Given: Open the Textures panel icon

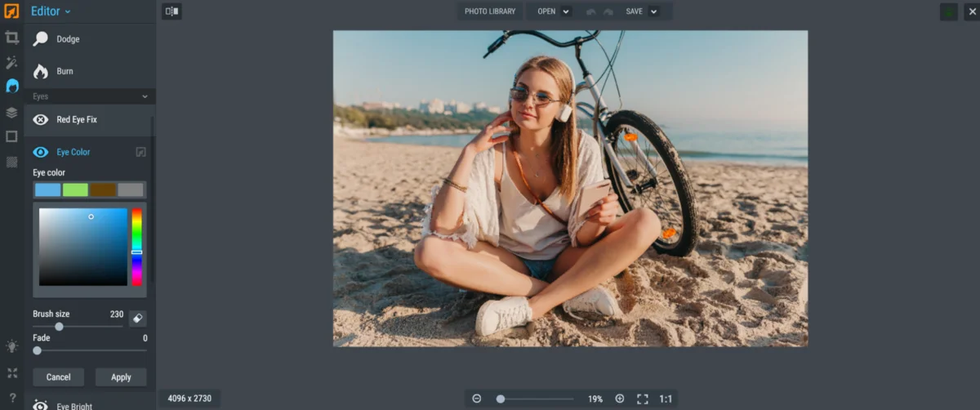Looking at the screenshot, I should (11, 162).
